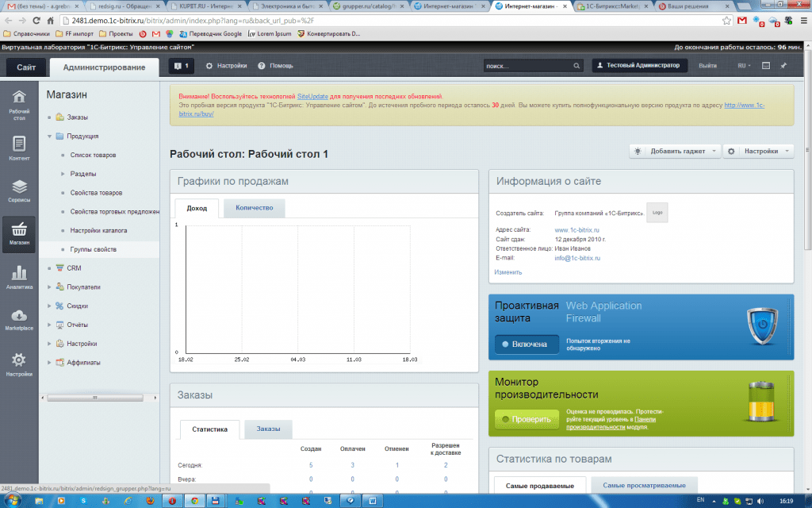Viewport: 812px width, 508px height.
Task: Bookmark this page with star icon
Action: 726,21
